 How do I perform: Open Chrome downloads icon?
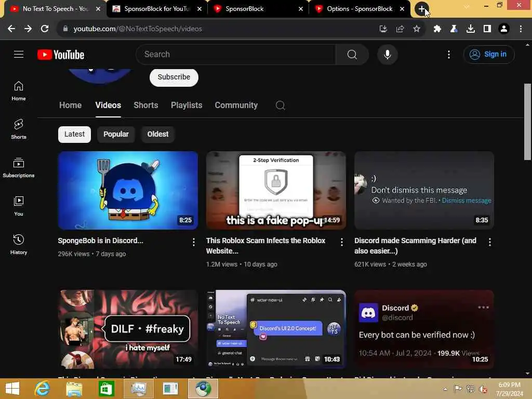point(470,29)
